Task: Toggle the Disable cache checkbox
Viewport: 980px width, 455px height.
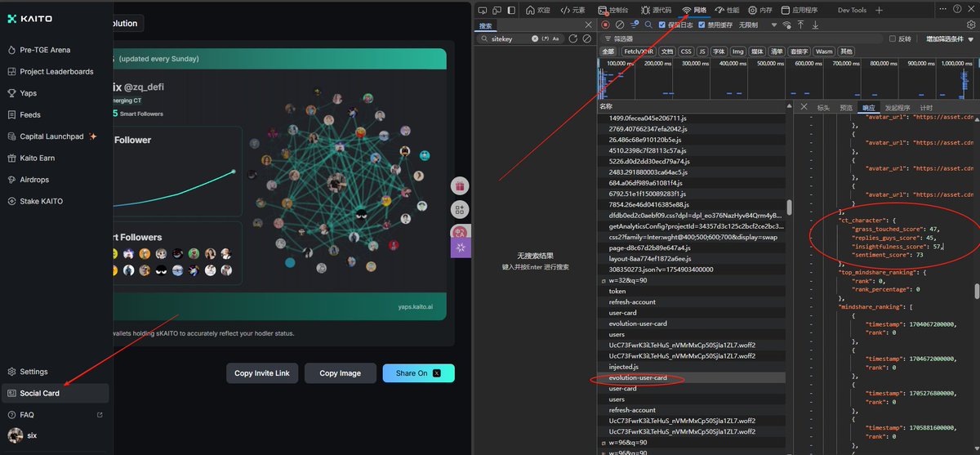Action: pos(702,25)
